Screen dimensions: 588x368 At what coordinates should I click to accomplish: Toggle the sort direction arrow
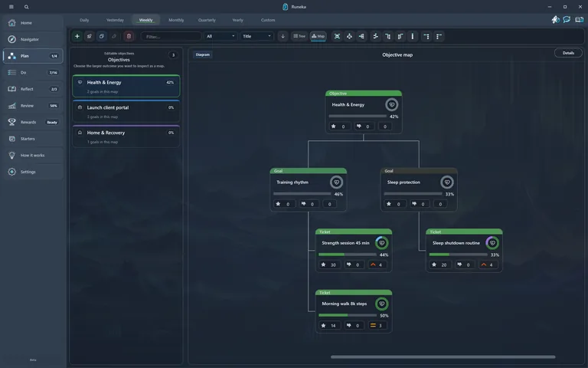(283, 37)
